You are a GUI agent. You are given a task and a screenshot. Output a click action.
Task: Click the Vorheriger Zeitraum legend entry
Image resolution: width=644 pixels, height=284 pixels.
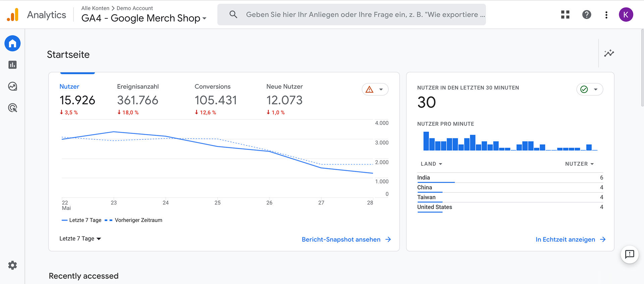[x=133, y=220]
